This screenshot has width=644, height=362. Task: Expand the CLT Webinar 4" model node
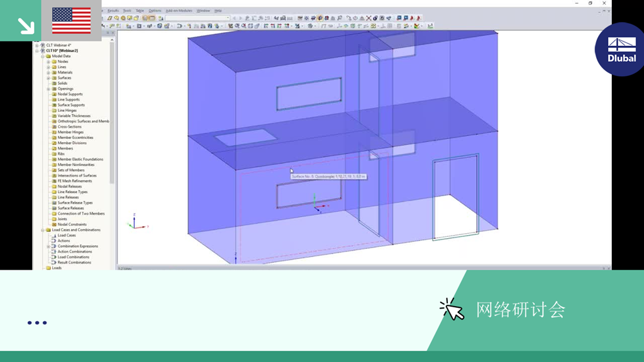coord(37,45)
